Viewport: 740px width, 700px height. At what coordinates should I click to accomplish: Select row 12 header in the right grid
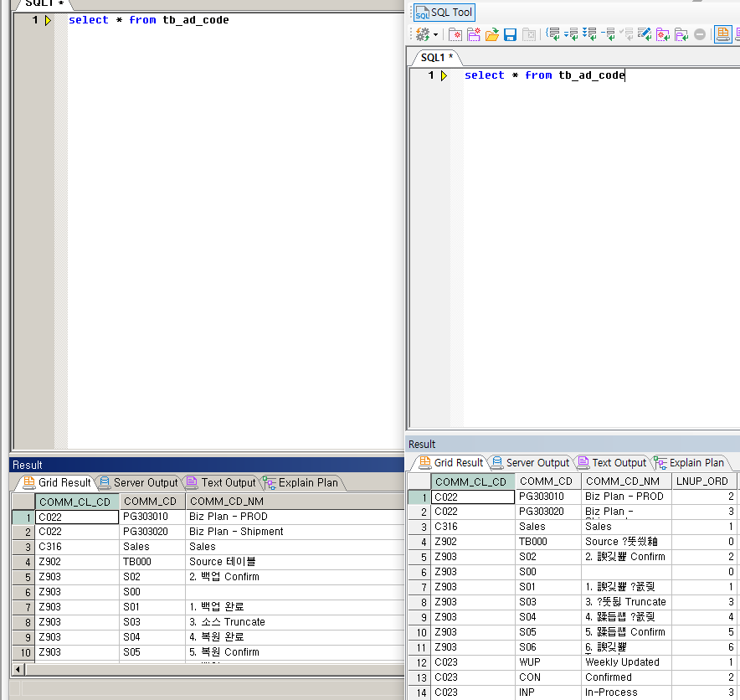(419, 662)
